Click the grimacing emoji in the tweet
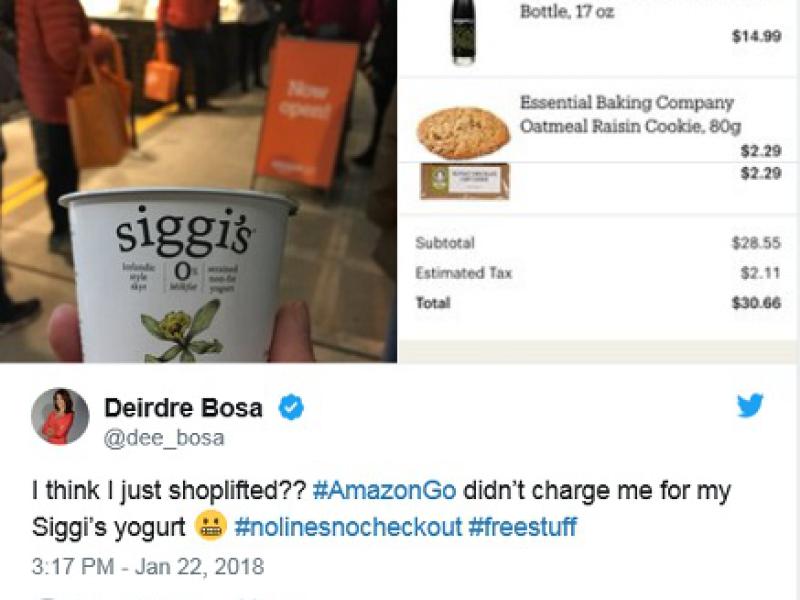This screenshot has height=600, width=800. pos(210,526)
